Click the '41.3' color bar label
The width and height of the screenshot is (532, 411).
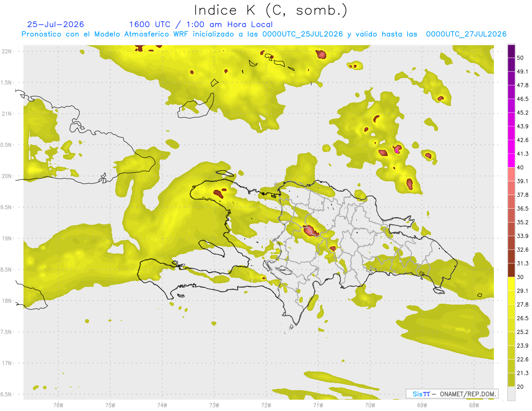(522, 154)
